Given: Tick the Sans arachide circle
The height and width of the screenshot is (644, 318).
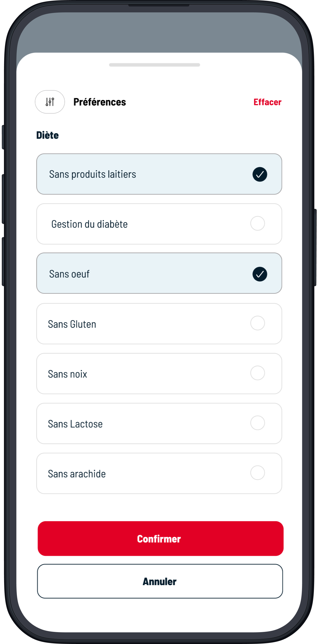Looking at the screenshot, I should (258, 473).
